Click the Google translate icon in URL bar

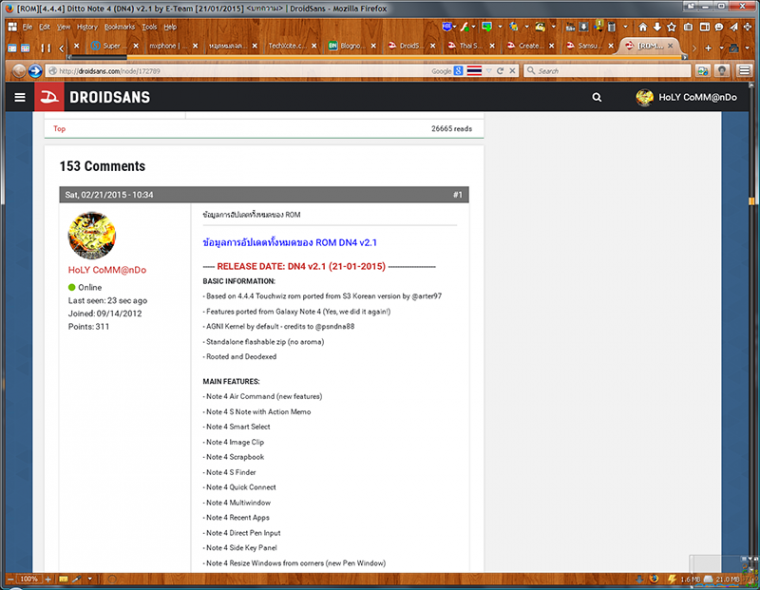click(x=458, y=71)
